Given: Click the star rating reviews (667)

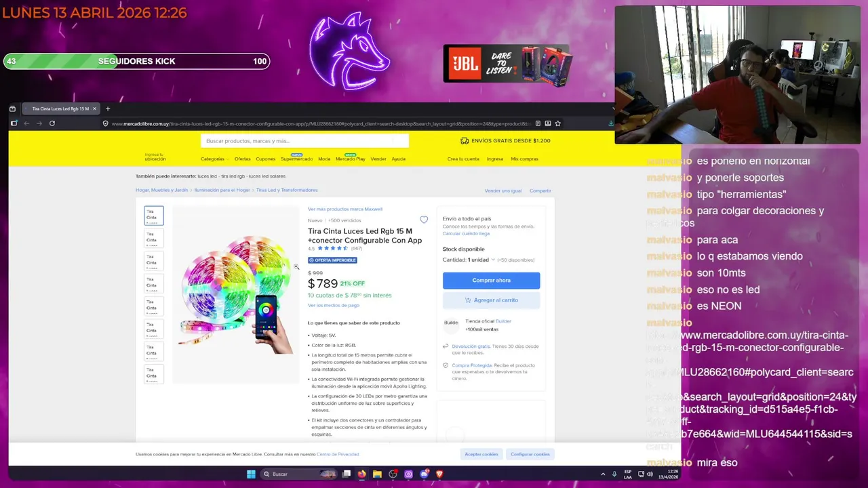Looking at the screenshot, I should coord(336,249).
